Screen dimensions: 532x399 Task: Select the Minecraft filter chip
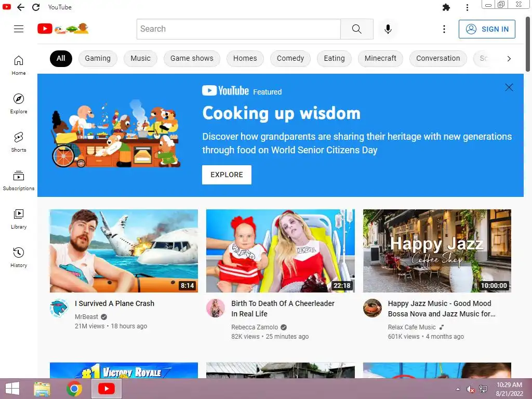tap(380, 58)
